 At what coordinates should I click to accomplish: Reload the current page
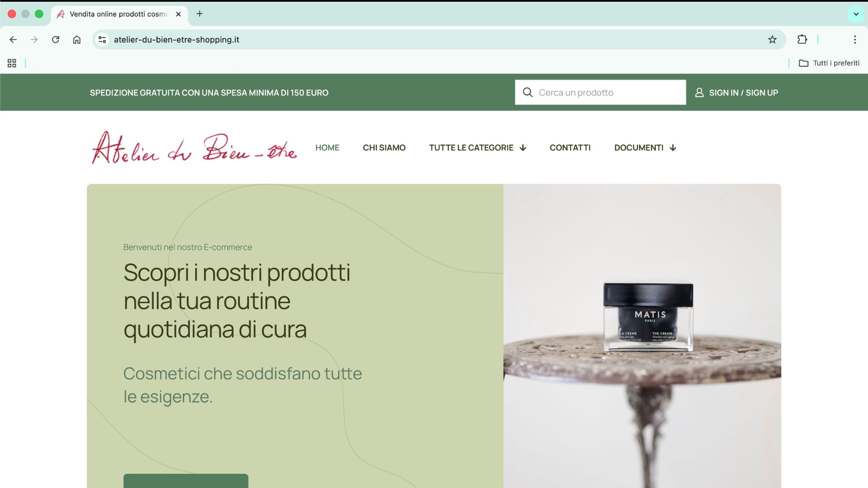coord(56,40)
